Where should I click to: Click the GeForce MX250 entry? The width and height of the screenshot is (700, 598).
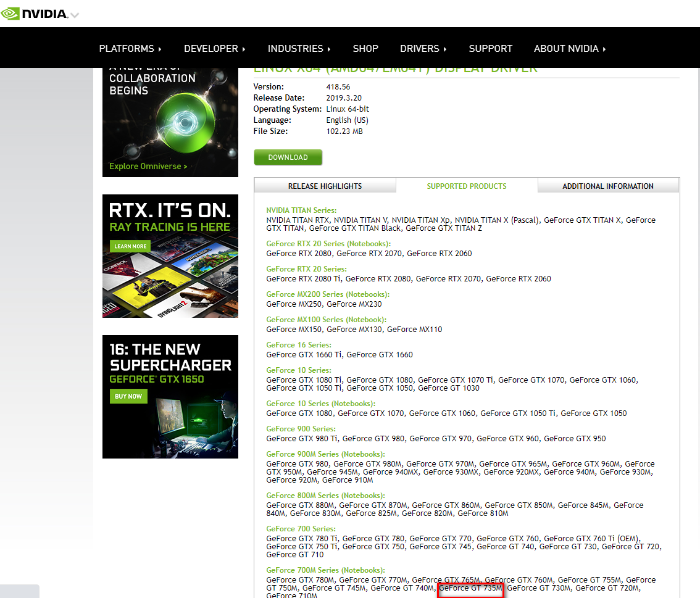click(x=294, y=304)
